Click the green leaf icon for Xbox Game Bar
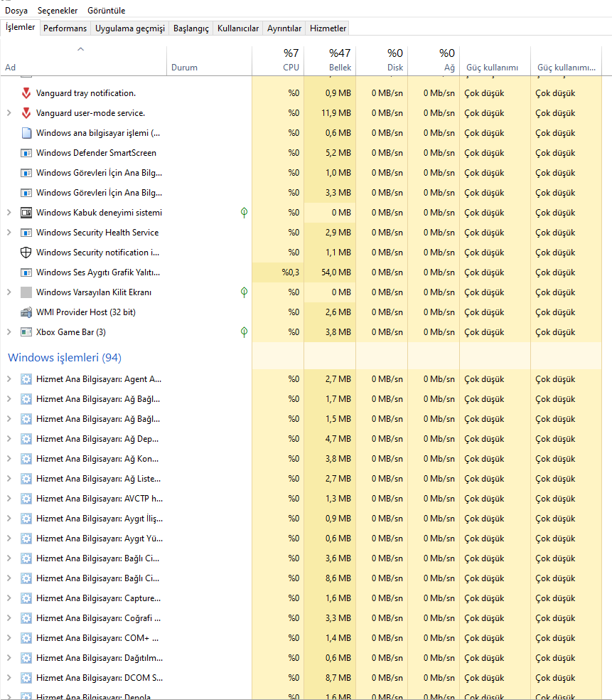 coord(244,332)
